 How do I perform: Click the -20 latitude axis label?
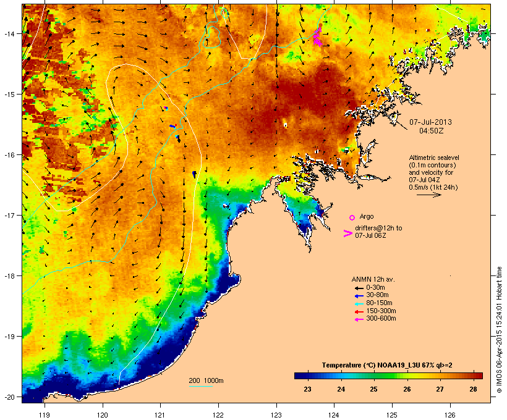(9, 397)
